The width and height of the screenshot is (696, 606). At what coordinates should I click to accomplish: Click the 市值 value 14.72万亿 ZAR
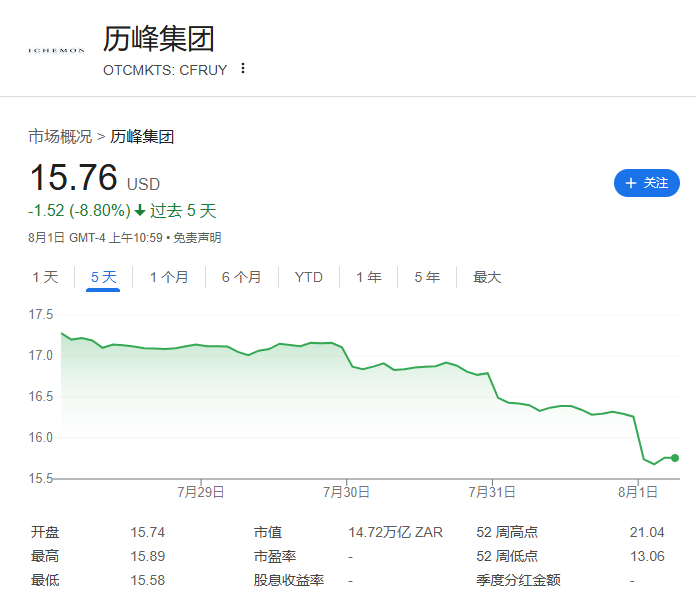[395, 532]
